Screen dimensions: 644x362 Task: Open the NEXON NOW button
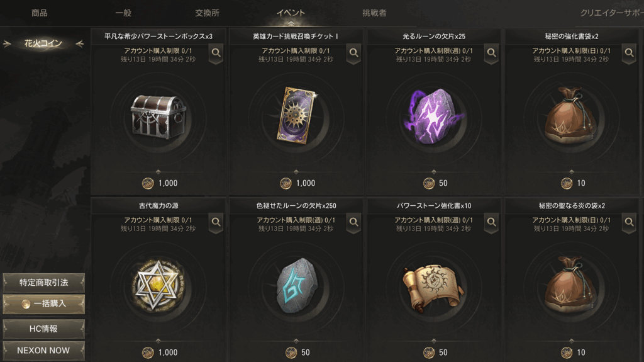pos(44,351)
